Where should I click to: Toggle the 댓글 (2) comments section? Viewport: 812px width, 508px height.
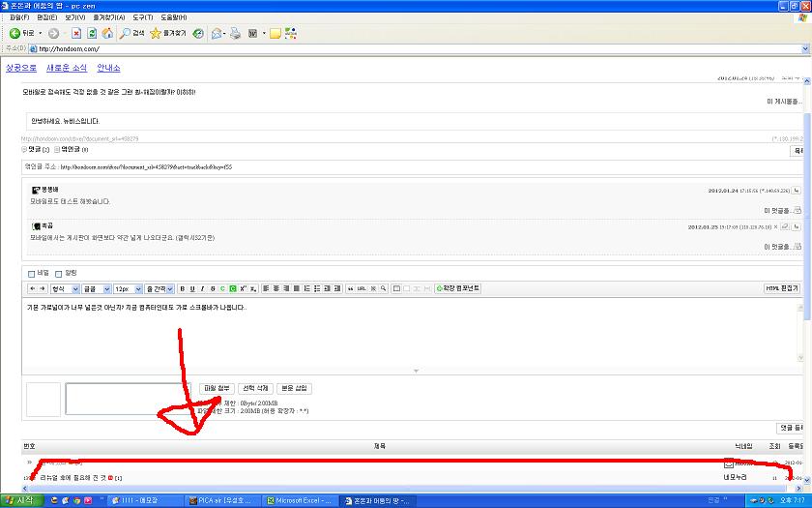click(36, 149)
